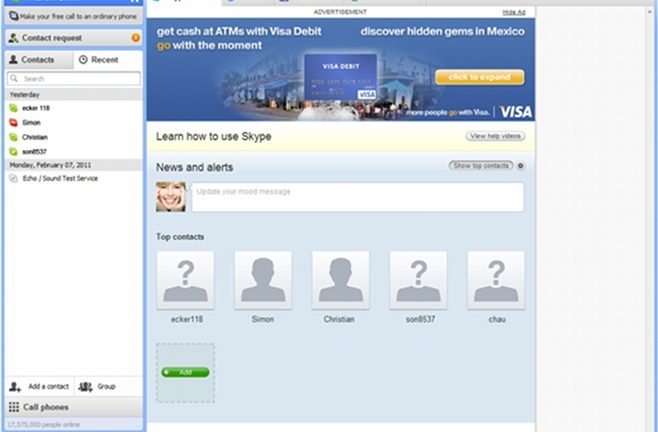658x432 pixels.
Task: Open Contact request bar
Action: 74,38
